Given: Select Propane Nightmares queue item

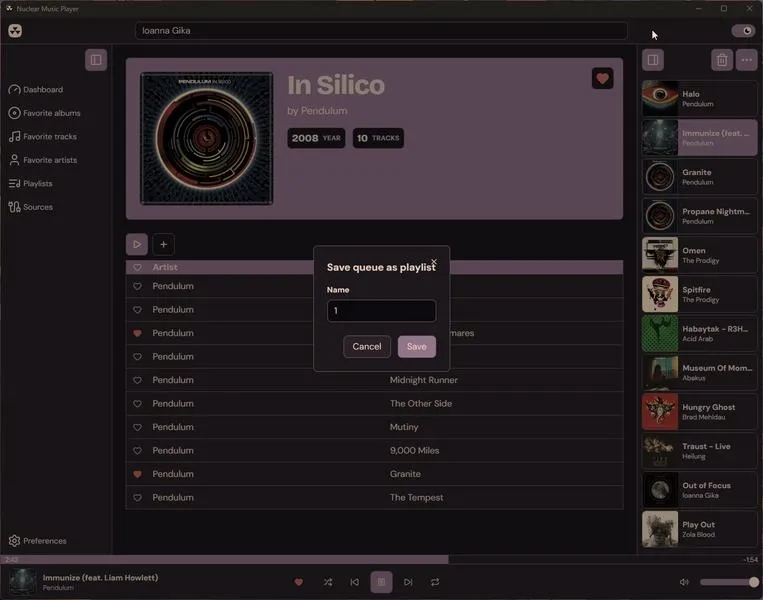Looking at the screenshot, I should [x=699, y=216].
